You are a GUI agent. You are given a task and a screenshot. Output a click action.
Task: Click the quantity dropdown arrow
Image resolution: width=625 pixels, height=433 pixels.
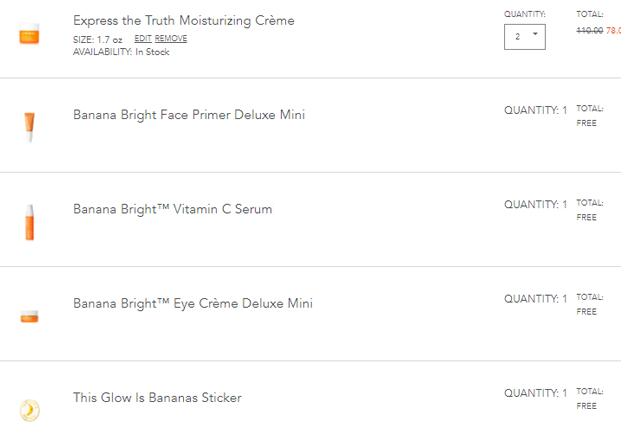(x=535, y=34)
